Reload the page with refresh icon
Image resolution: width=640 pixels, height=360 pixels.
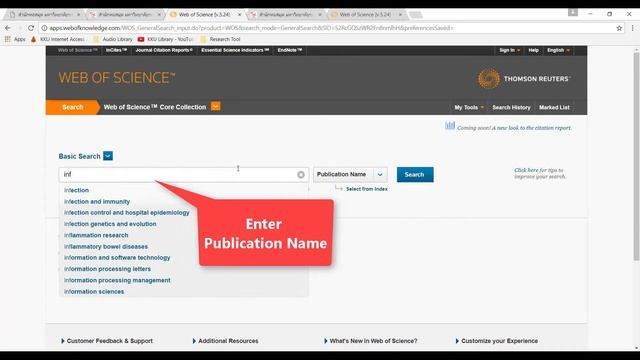click(x=31, y=28)
